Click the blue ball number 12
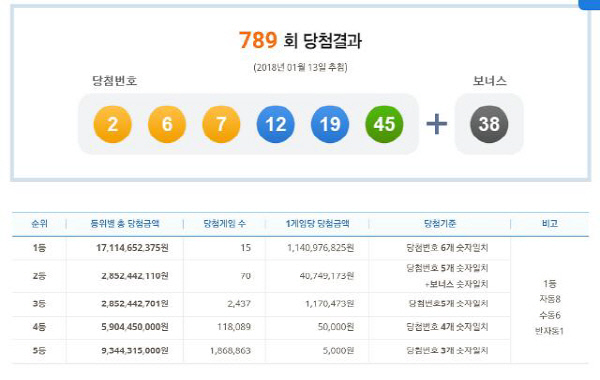The height and width of the screenshot is (380, 600). [276, 124]
